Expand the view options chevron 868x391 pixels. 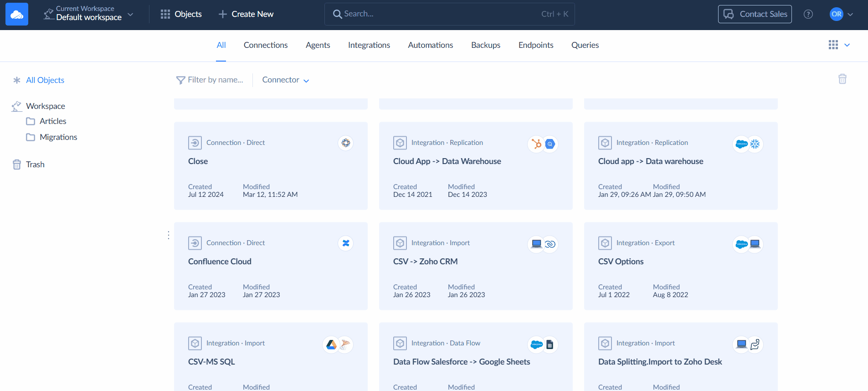tap(847, 45)
